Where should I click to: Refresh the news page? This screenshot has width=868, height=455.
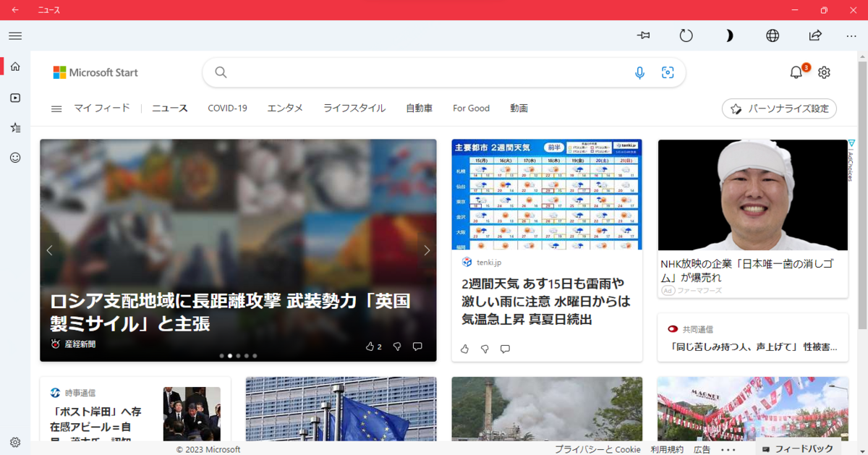pos(686,35)
